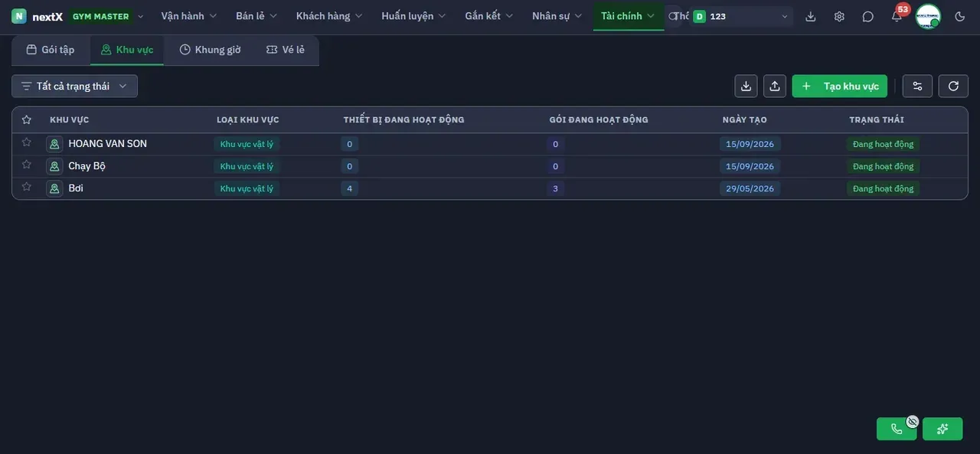Open the green AI sparkle assistant button
Screen dimensions: 980x454
[942, 429]
